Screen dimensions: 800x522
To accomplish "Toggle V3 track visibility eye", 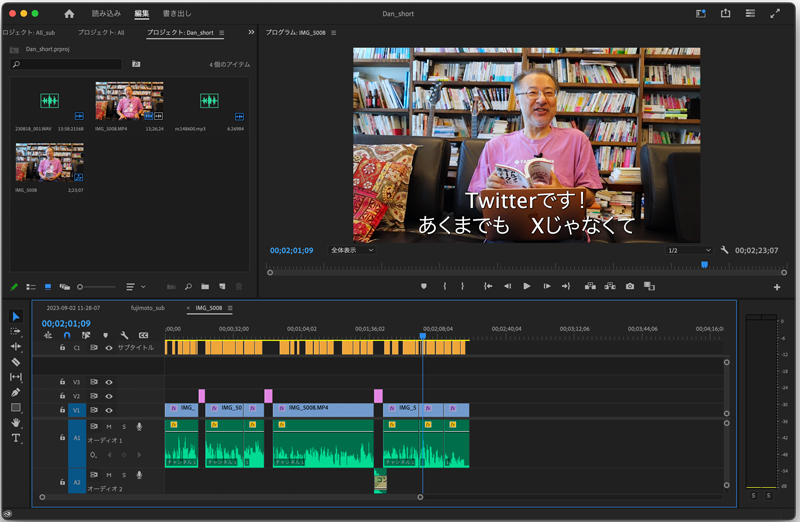I will tap(109, 382).
